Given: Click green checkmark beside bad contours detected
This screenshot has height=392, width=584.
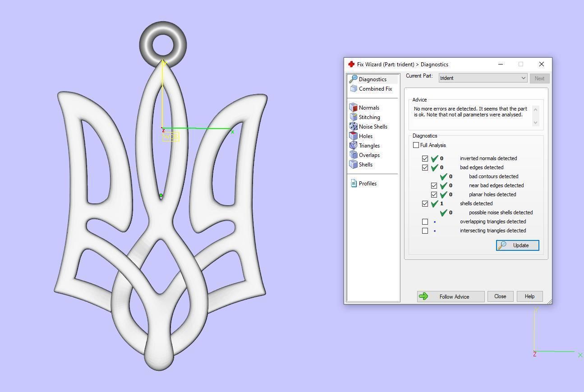Looking at the screenshot, I should [444, 176].
